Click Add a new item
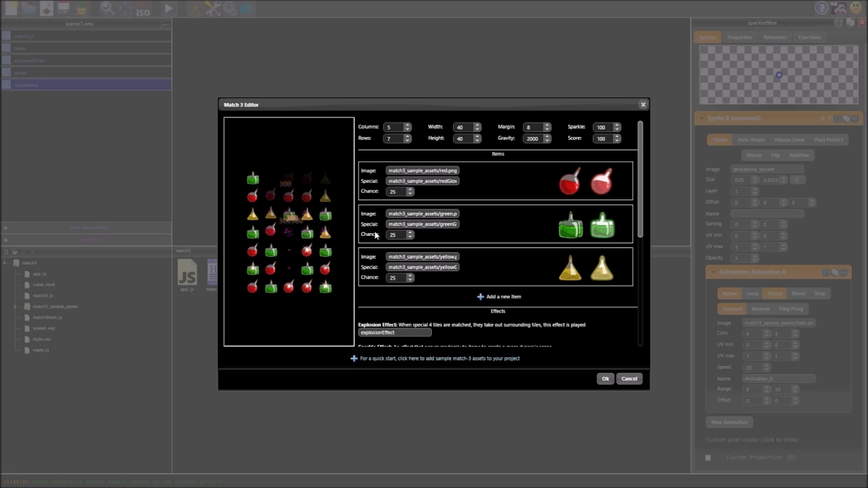868x488 pixels. [499, 296]
